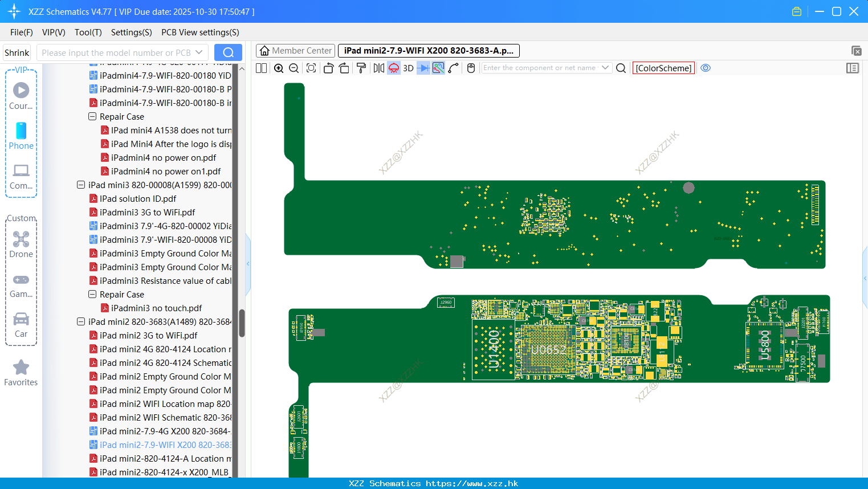
Task: Open the Game console category
Action: (x=21, y=285)
